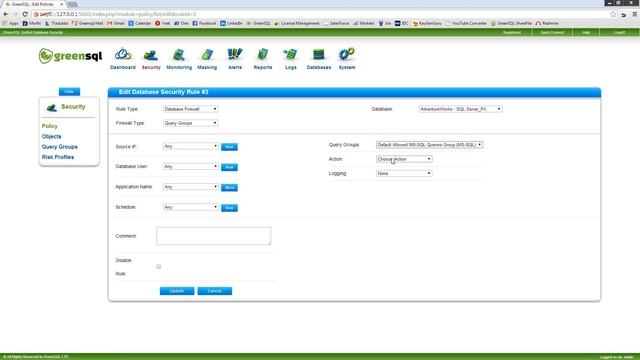The width and height of the screenshot is (640, 360).
Task: Open the Gmail bookmark
Action: click(x=116, y=23)
